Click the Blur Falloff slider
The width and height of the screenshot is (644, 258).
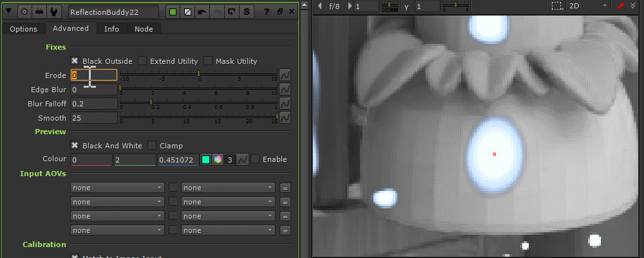199,103
